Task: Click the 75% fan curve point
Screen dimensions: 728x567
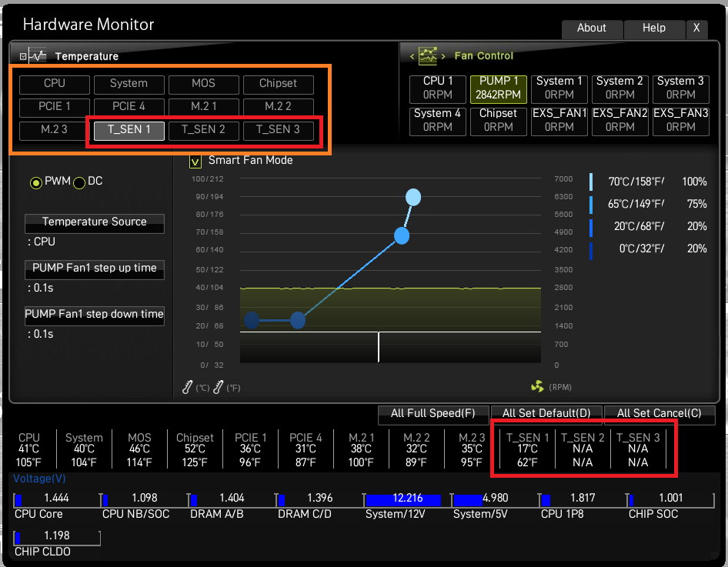Action: pyautogui.click(x=402, y=235)
